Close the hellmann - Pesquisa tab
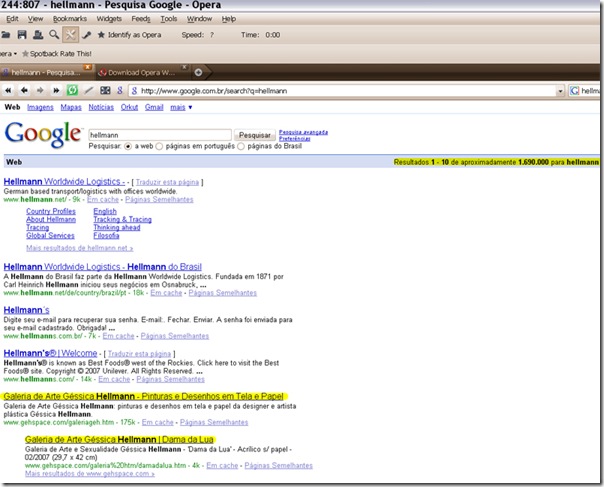Viewport: 604px width, 487px height. tap(88, 67)
